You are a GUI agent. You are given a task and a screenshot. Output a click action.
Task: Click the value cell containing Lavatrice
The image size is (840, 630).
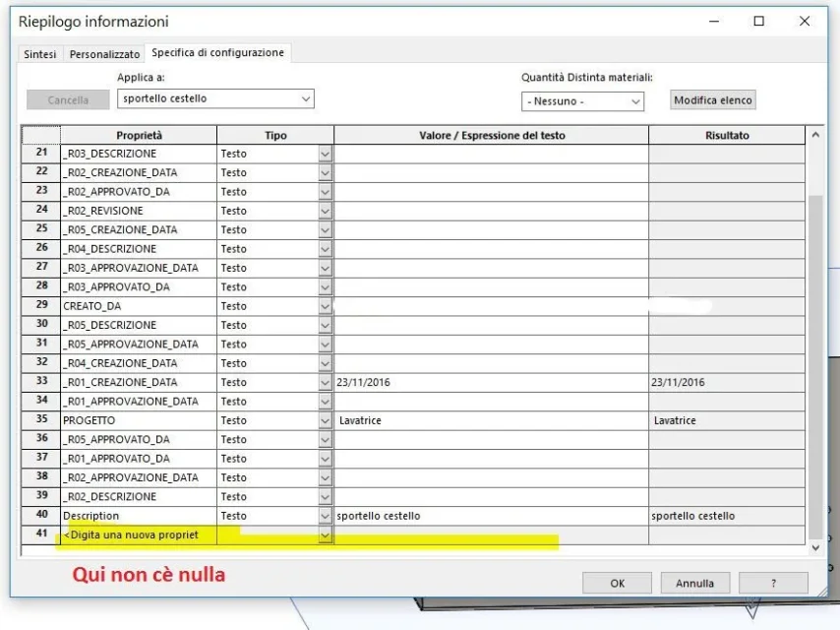pos(491,420)
